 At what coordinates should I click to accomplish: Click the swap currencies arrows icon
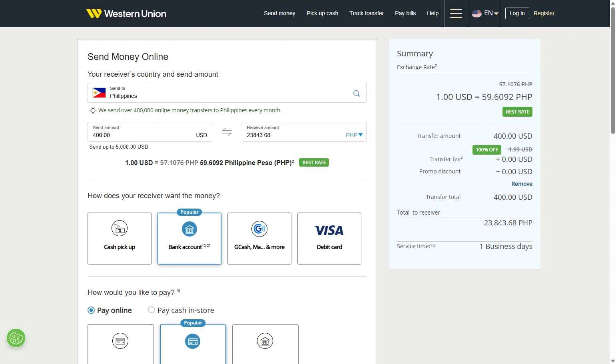pyautogui.click(x=227, y=132)
